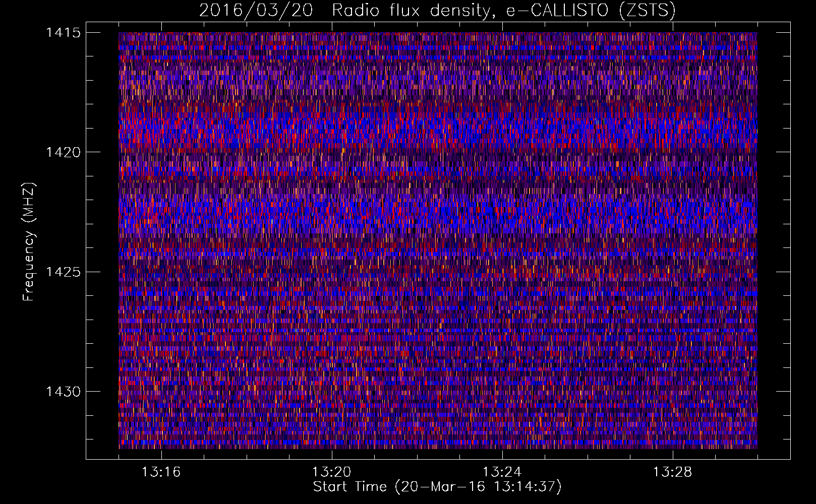Viewport: 816px width, 504px height.
Task: Click the 1420 frequency tick label
Action: [x=64, y=152]
